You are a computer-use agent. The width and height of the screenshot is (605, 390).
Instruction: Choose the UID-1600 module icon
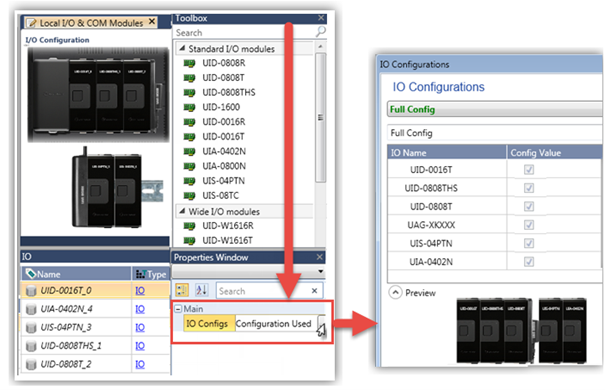pos(189,107)
